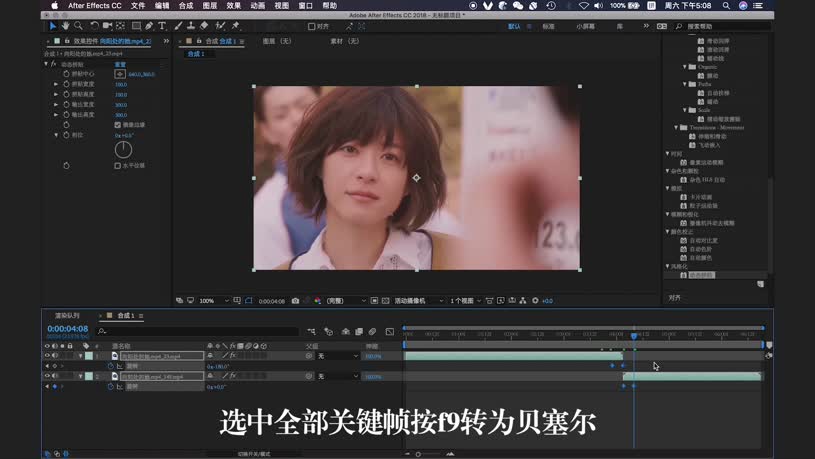Select the Unified Camera tool
This screenshot has width=815, height=459.
pyautogui.click(x=107, y=25)
